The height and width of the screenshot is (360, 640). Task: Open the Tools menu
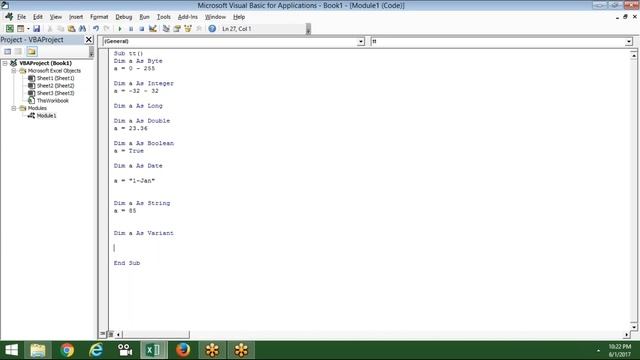click(x=163, y=17)
